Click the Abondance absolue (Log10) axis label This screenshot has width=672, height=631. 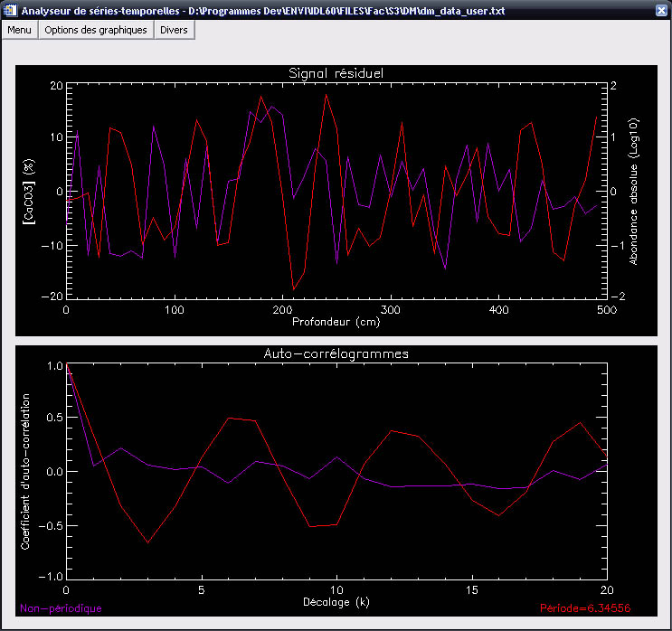point(634,191)
